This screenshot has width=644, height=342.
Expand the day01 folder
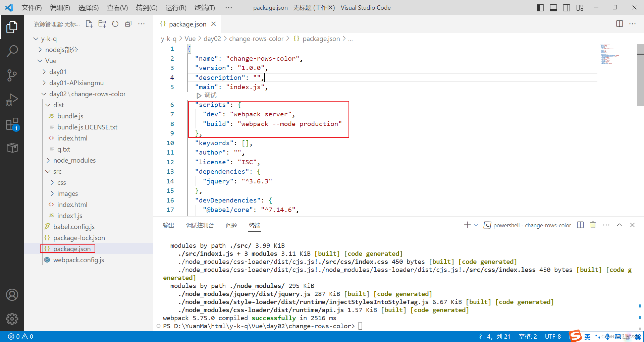pyautogui.click(x=89, y=72)
